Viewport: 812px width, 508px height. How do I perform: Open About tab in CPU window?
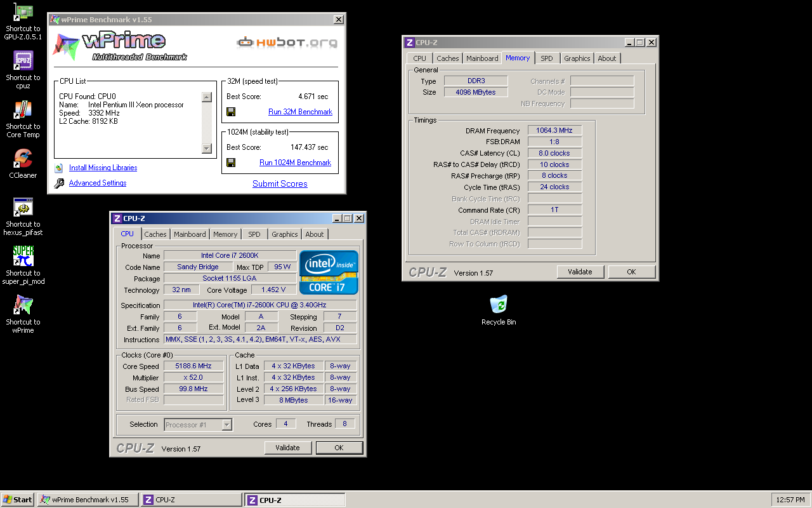[315, 234]
